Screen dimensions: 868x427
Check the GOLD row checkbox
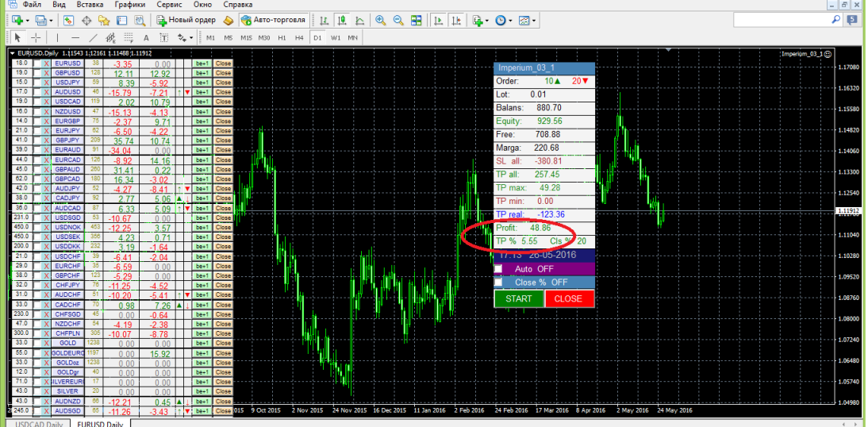(x=37, y=343)
